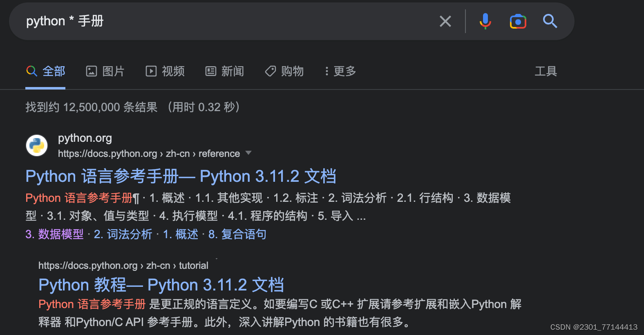Open the '3. 数据模型' sitelink

click(54, 234)
